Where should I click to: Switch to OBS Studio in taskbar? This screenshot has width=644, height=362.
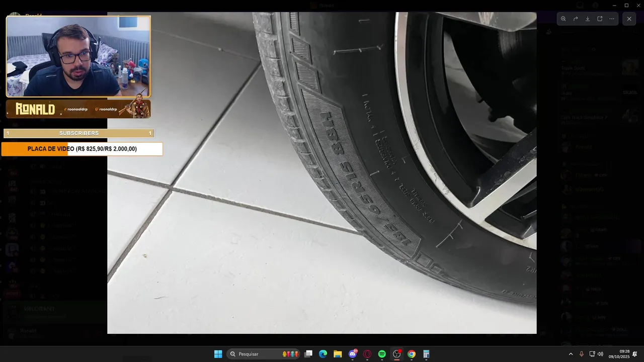[397, 354]
